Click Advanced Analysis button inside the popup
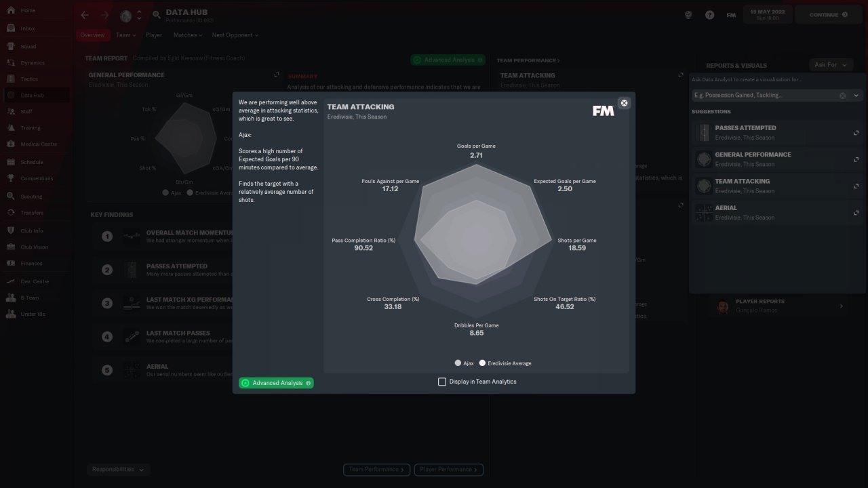Screen dimensions: 868x488 tap(276, 383)
